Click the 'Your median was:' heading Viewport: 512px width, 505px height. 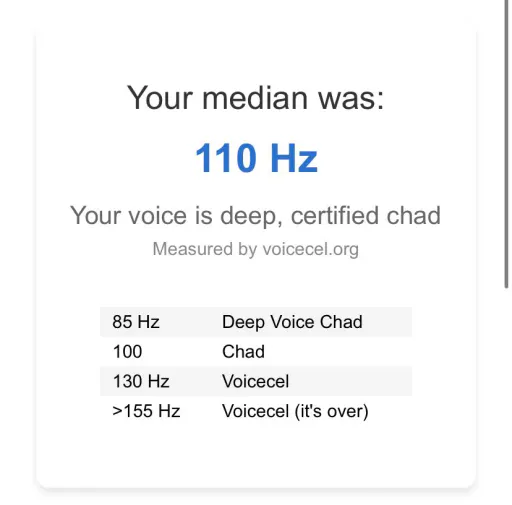[256, 98]
